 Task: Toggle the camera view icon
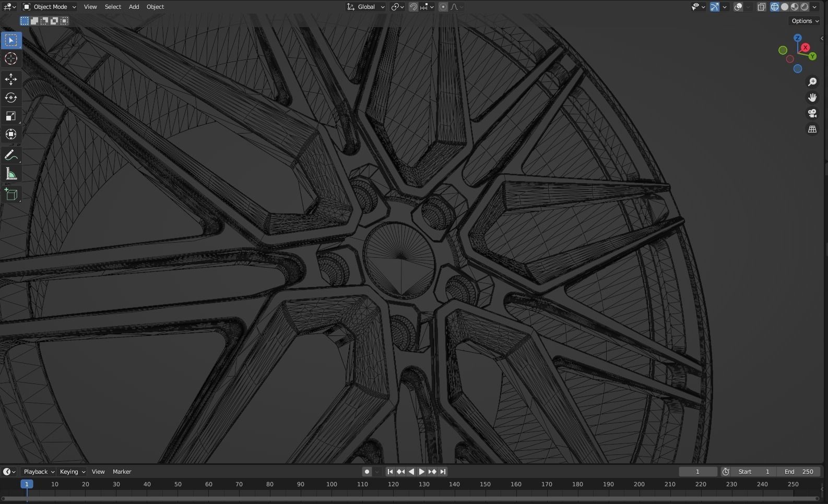812,113
